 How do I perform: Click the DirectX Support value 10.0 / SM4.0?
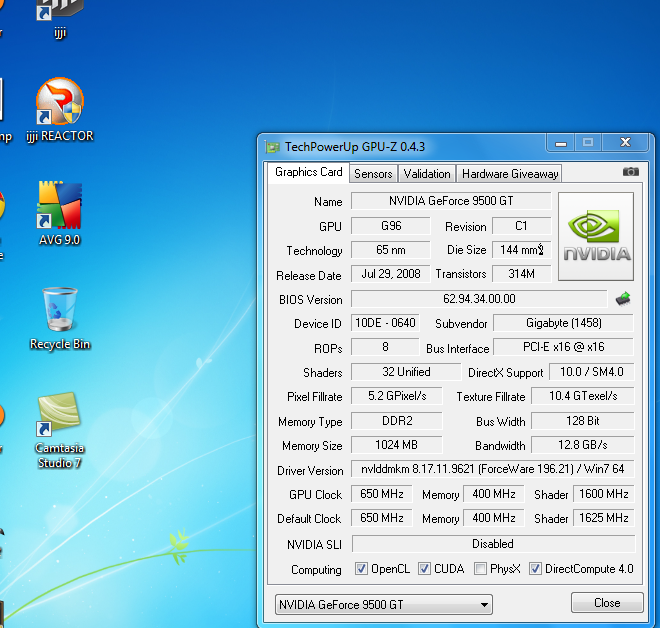tap(591, 372)
